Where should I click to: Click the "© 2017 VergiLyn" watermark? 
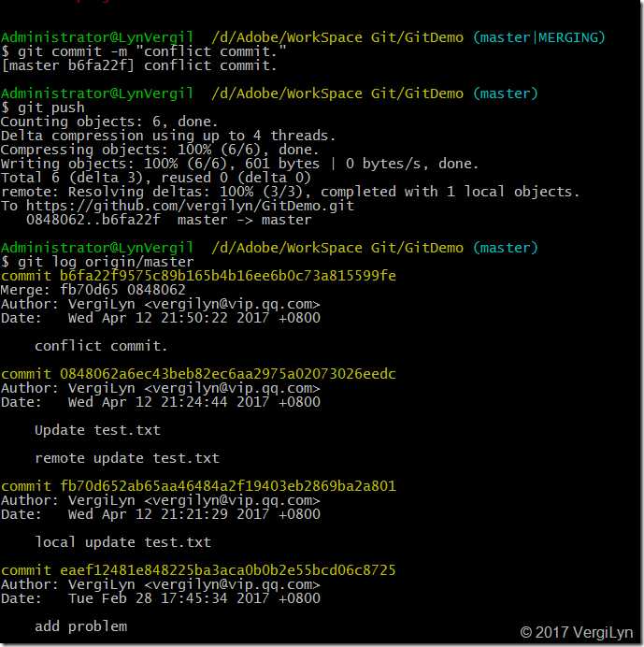coord(576,632)
